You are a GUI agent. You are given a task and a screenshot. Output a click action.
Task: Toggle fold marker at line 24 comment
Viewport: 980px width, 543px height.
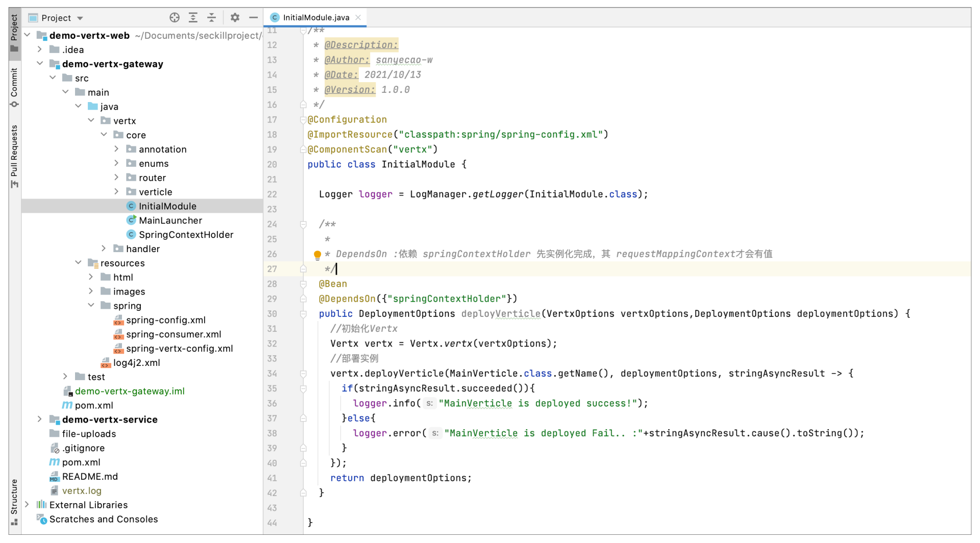coord(303,225)
